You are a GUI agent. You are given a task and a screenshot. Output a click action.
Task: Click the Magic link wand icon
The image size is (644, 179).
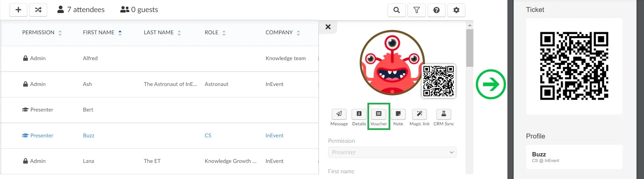[x=420, y=114]
